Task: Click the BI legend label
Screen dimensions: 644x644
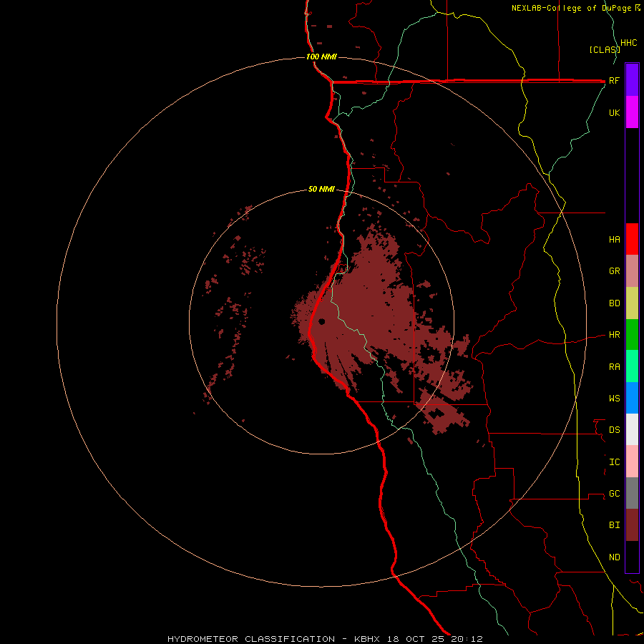Action: [615, 525]
